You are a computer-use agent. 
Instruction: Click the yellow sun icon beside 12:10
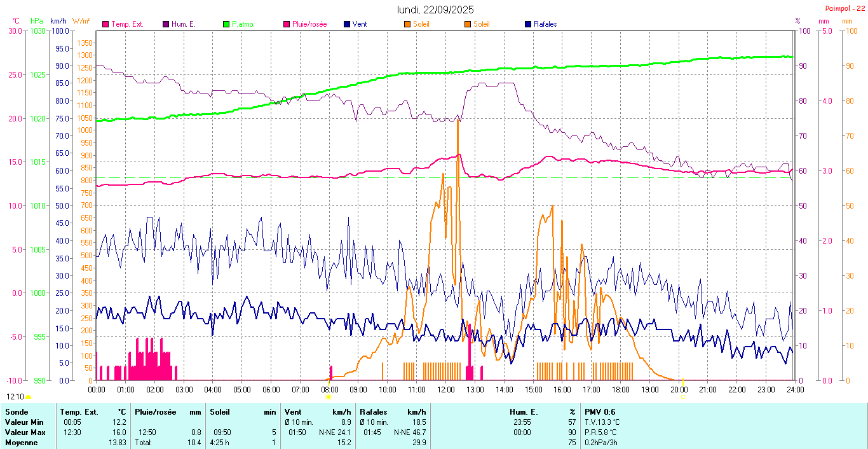pyautogui.click(x=29, y=397)
